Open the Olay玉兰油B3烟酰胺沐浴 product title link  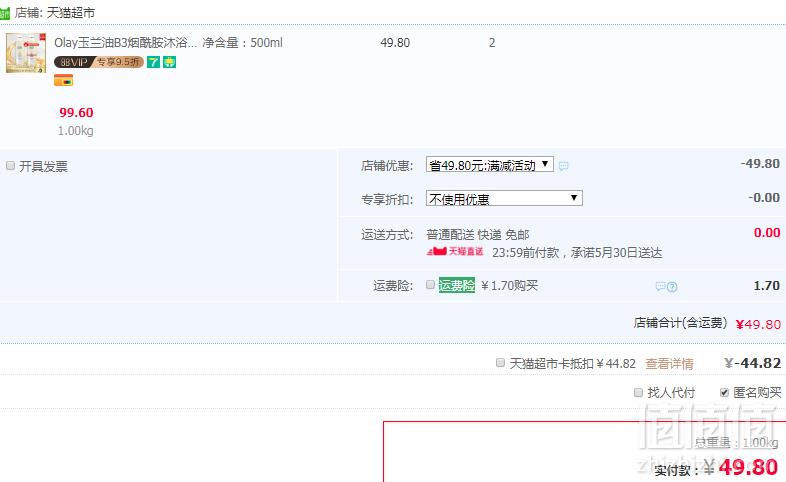coord(125,43)
